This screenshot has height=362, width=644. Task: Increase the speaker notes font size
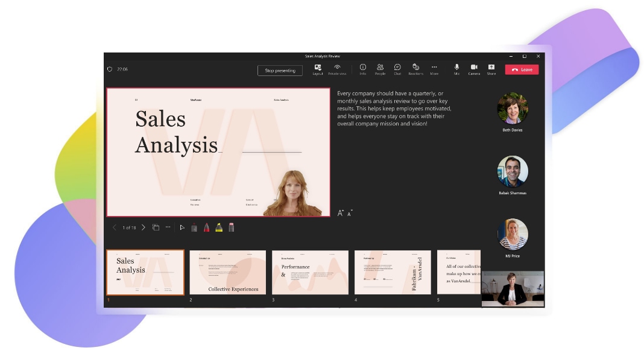pyautogui.click(x=341, y=213)
